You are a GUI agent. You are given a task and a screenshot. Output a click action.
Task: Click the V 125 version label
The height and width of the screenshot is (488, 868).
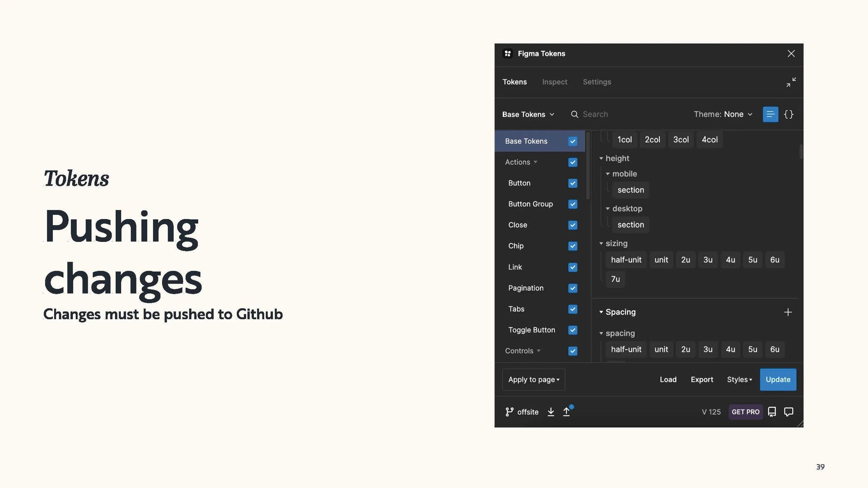[711, 412]
